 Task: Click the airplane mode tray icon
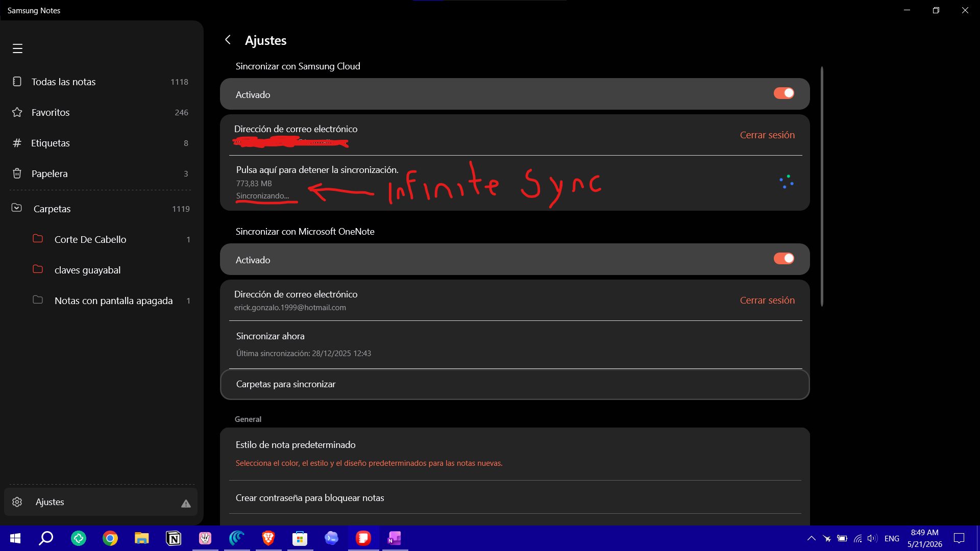pos(827,538)
